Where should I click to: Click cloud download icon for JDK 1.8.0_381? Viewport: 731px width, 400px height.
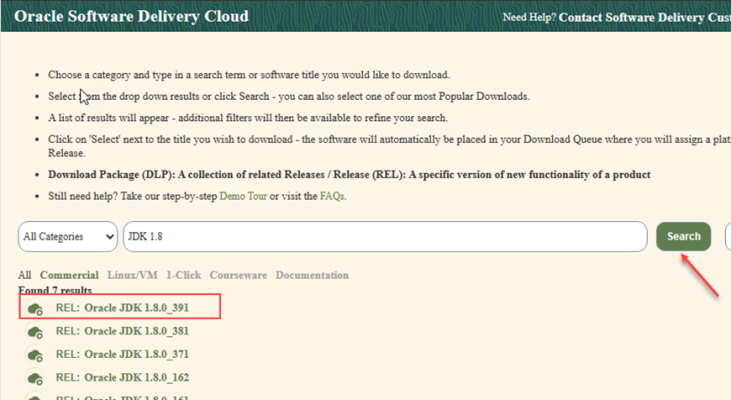point(35,332)
